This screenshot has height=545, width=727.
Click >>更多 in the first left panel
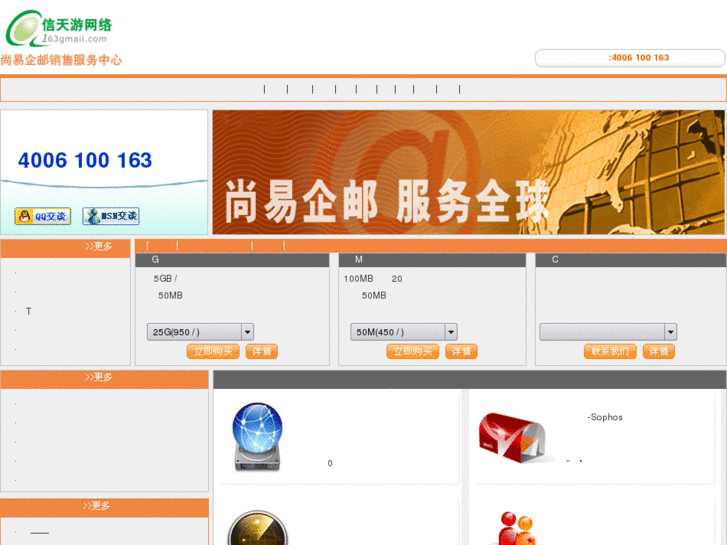(98, 246)
